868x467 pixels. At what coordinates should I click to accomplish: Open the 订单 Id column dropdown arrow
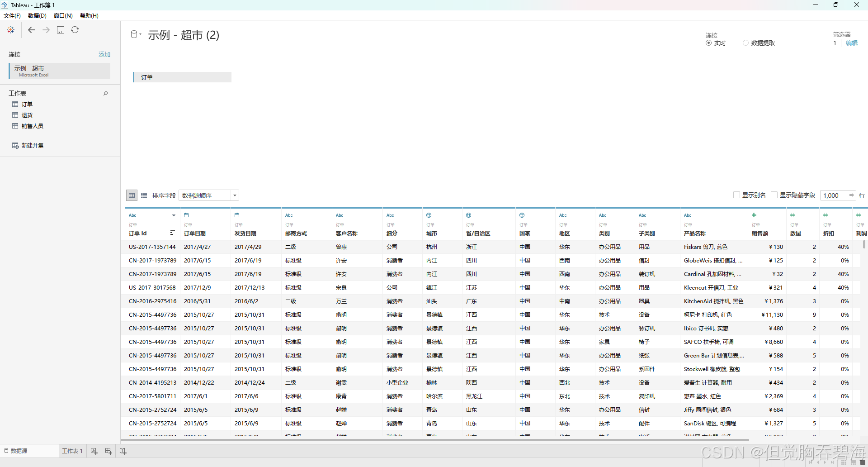[174, 215]
